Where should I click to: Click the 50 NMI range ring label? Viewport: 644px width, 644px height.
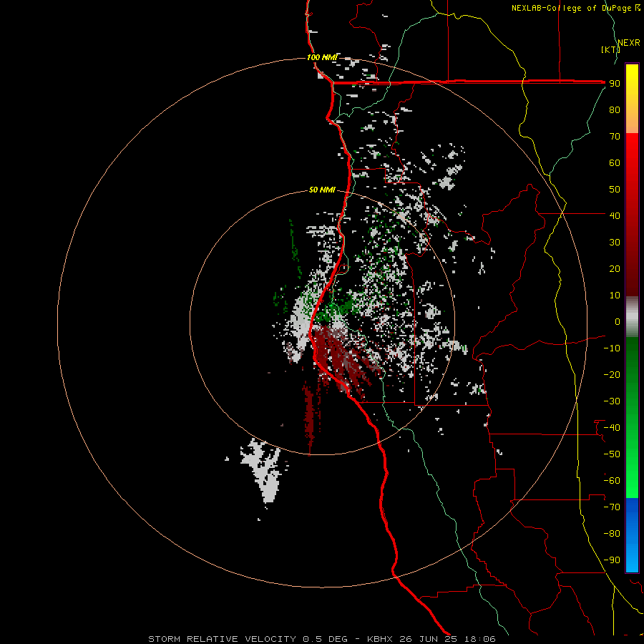(x=322, y=190)
